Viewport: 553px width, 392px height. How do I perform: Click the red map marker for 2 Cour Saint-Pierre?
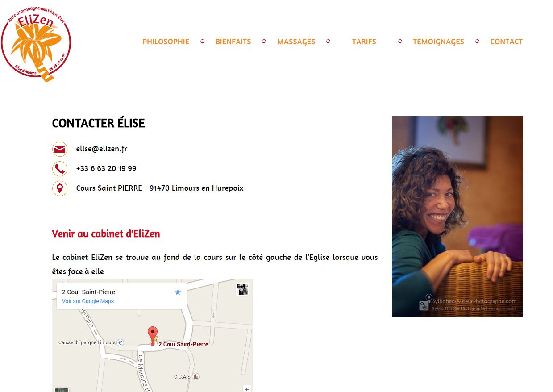(x=153, y=335)
